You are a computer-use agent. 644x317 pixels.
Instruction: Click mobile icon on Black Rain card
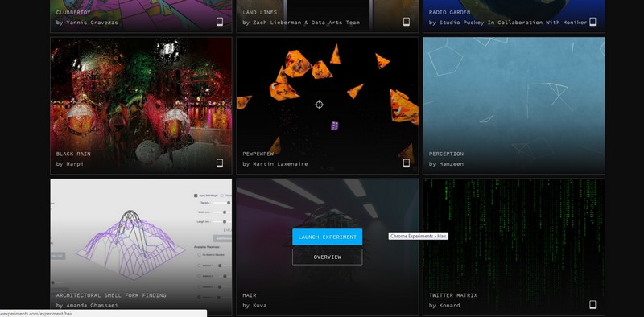tap(220, 163)
